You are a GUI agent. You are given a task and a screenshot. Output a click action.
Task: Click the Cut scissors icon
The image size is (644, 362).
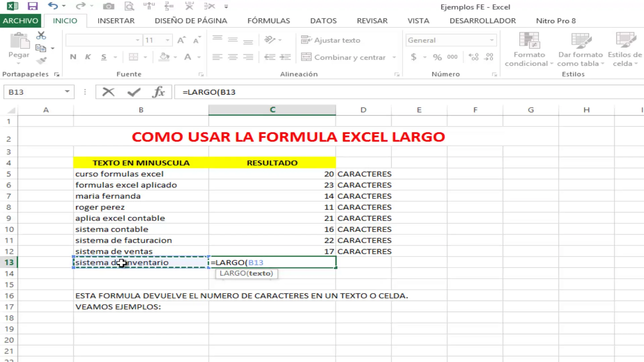click(41, 35)
